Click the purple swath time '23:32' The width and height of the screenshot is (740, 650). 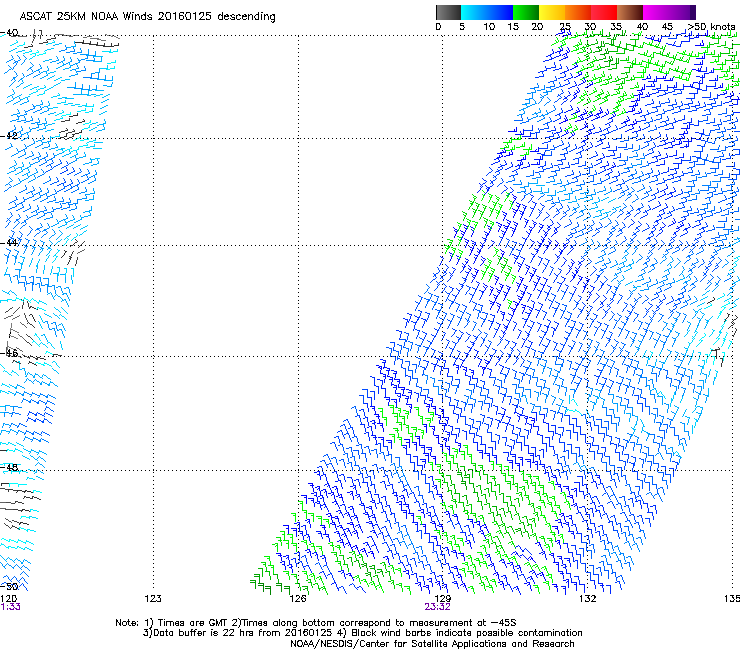click(437, 607)
